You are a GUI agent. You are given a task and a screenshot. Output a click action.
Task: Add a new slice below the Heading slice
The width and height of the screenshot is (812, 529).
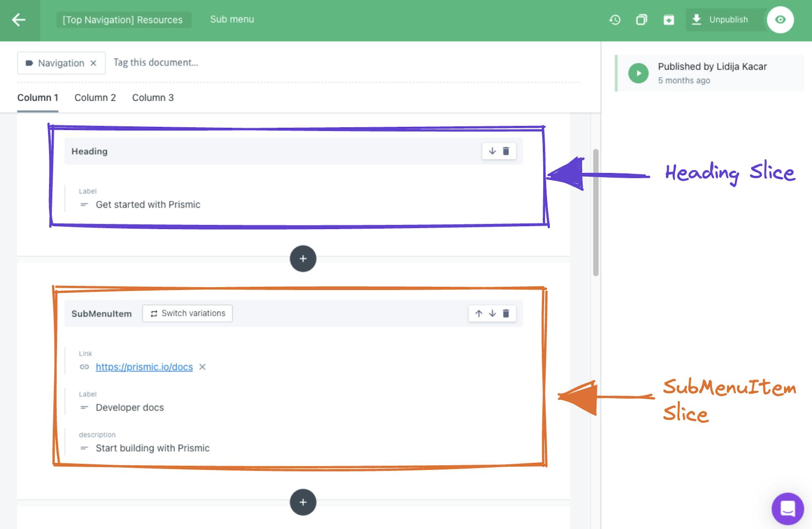coord(303,259)
